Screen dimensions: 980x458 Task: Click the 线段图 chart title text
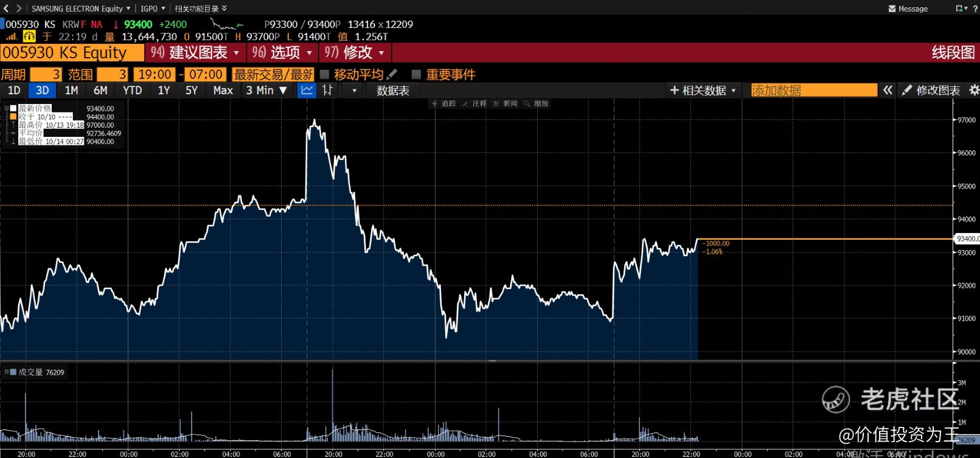[953, 53]
